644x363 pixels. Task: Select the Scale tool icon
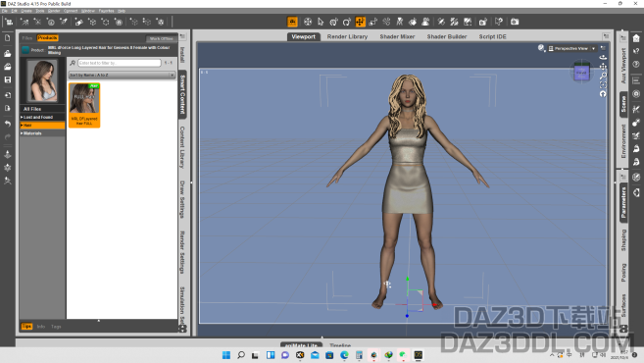click(x=372, y=22)
